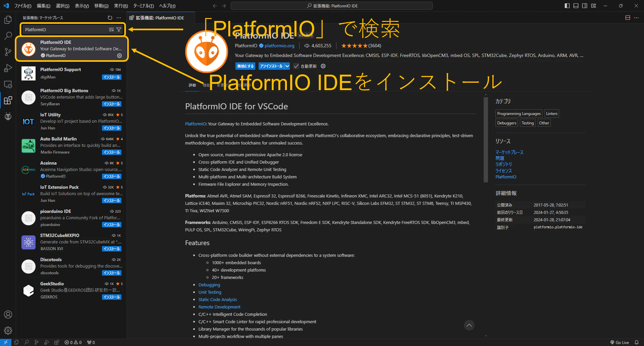The width and height of the screenshot is (644, 346).
Task: Open Remote Development link
Action: 220,307
